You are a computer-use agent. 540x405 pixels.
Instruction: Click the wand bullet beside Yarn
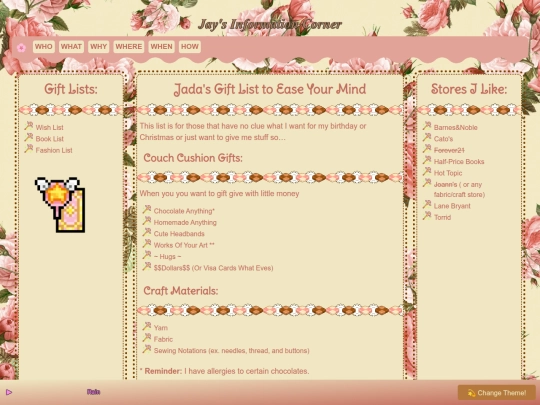[147, 326]
